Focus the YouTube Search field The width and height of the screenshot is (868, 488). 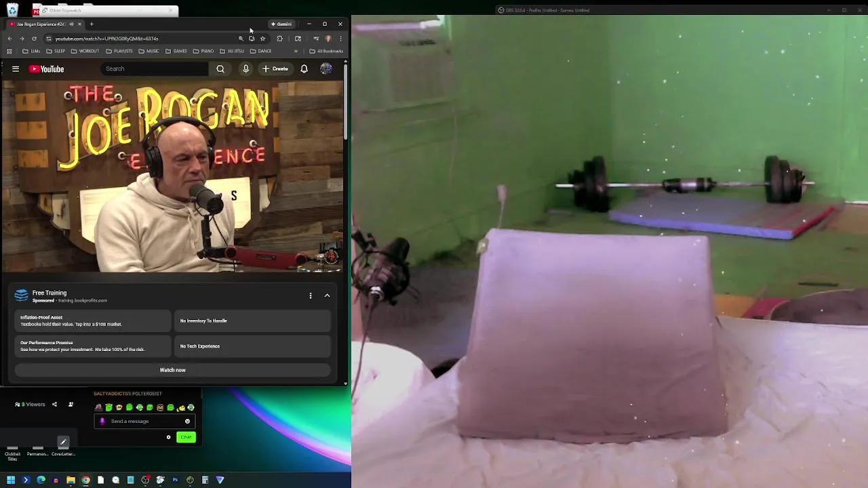click(155, 68)
